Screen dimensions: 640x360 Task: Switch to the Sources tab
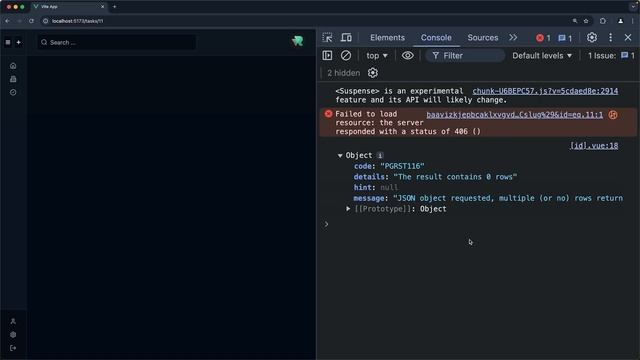[482, 38]
